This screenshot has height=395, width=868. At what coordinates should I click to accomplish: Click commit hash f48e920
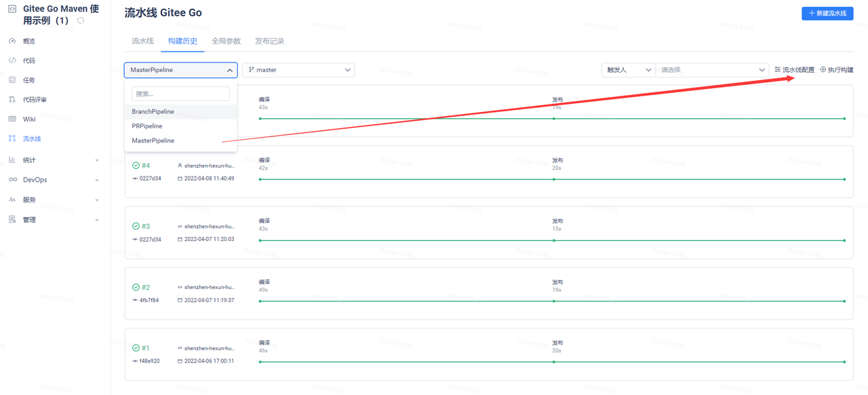coord(150,361)
